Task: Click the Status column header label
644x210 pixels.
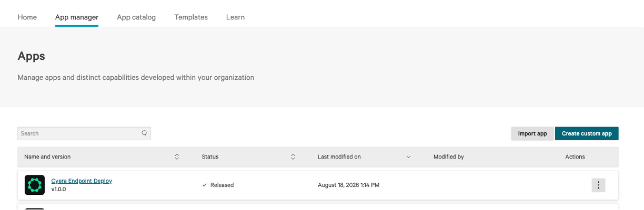Action: [x=210, y=157]
